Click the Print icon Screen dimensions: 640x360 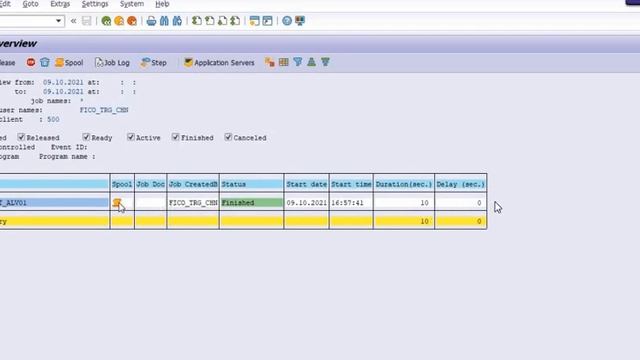151,21
